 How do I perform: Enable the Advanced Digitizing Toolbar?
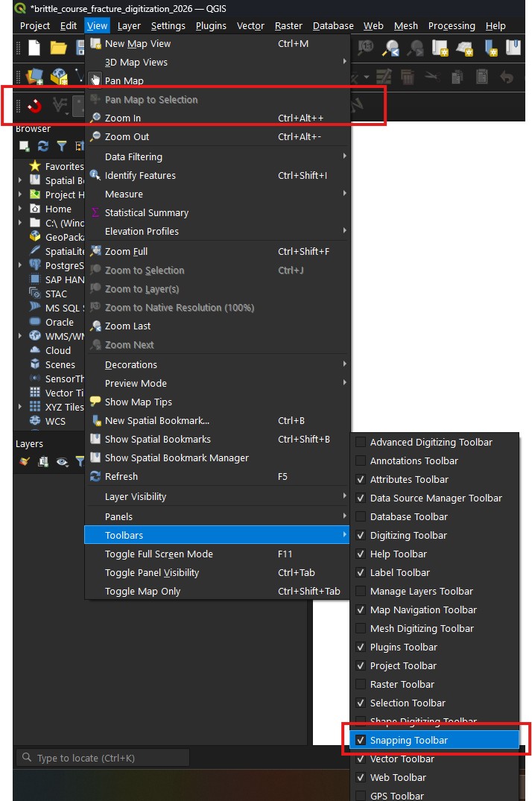point(361,442)
